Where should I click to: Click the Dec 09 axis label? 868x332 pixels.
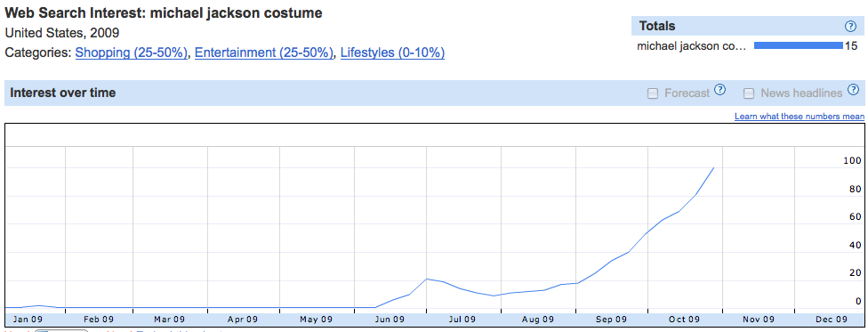click(832, 320)
